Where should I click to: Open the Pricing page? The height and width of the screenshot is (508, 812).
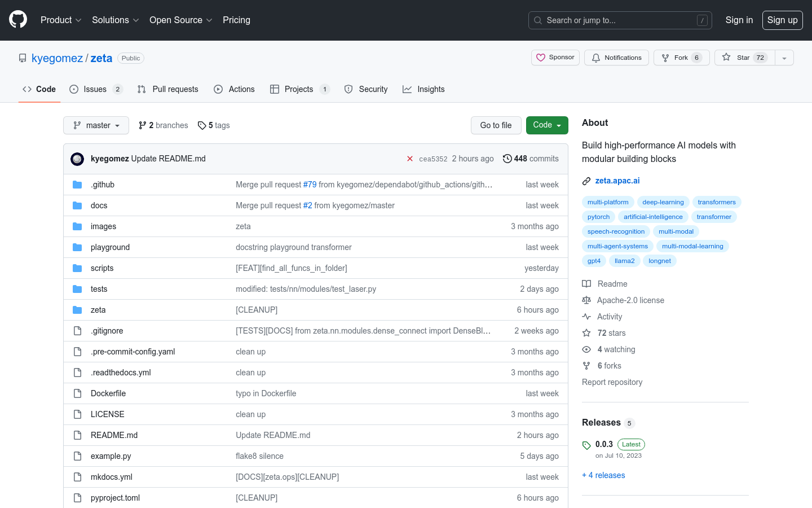[x=236, y=20]
